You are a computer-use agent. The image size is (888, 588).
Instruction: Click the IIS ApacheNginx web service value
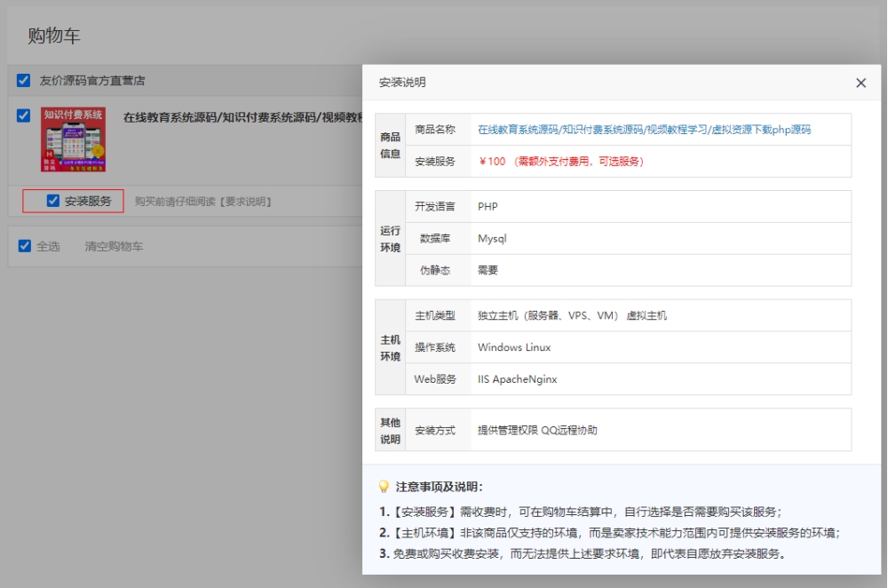click(x=517, y=379)
